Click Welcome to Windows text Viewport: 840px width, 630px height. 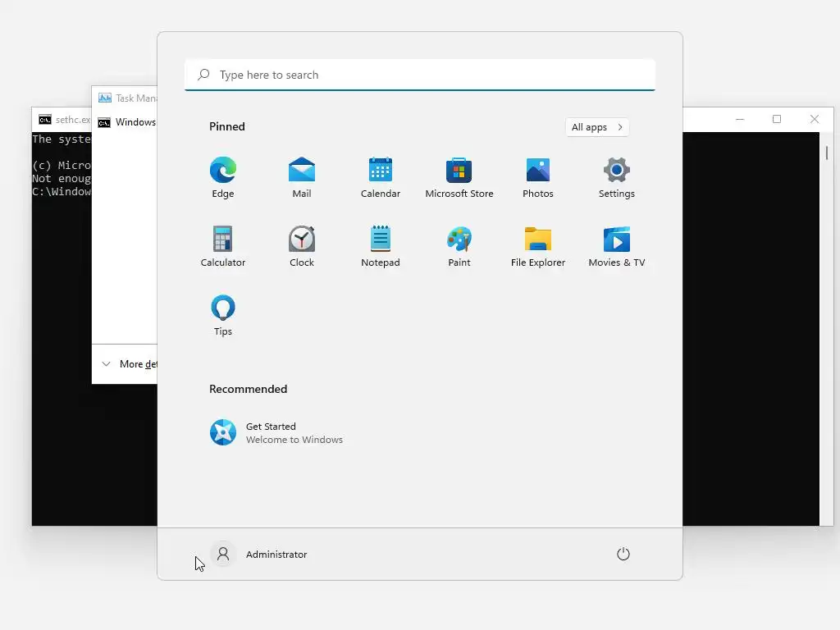point(294,440)
